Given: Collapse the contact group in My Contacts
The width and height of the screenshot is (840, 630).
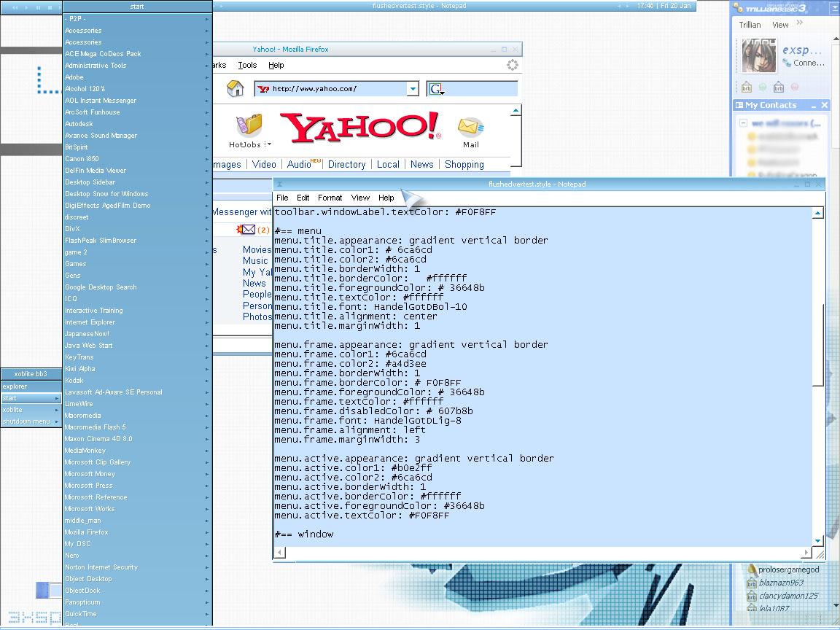Looking at the screenshot, I should 743,122.
